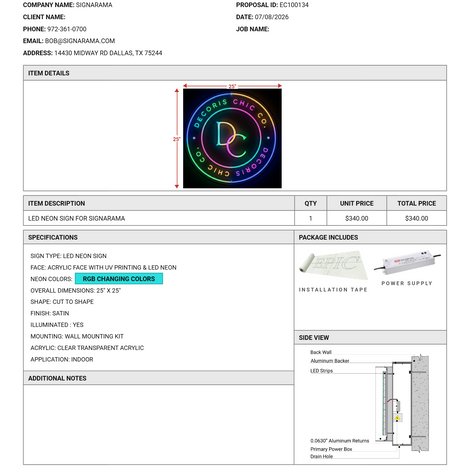Click the vertical 25" dimension arrow
Viewport: 470px width, 470px height.
point(177,139)
